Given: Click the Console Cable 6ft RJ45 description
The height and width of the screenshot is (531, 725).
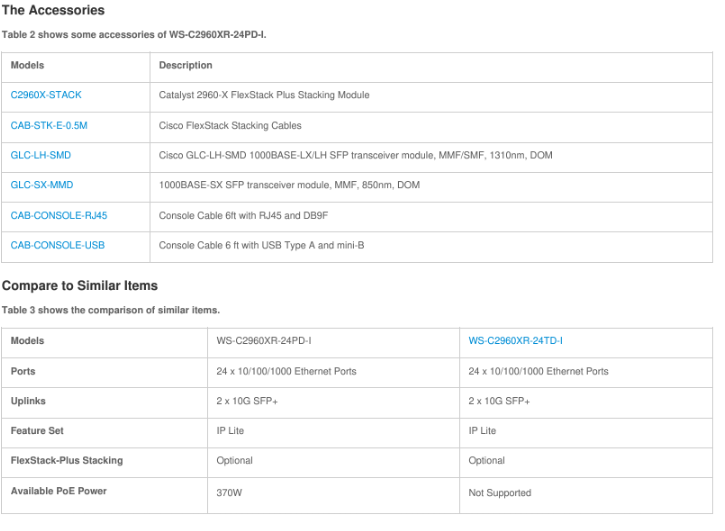Looking at the screenshot, I should tap(243, 215).
